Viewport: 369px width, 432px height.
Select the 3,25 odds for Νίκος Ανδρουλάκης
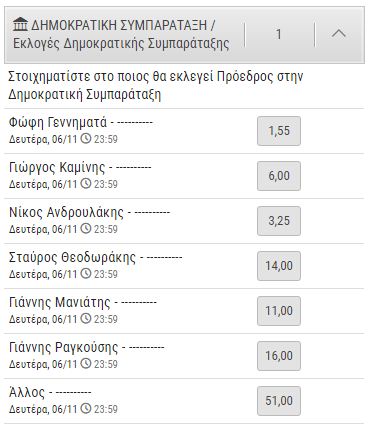tap(279, 221)
